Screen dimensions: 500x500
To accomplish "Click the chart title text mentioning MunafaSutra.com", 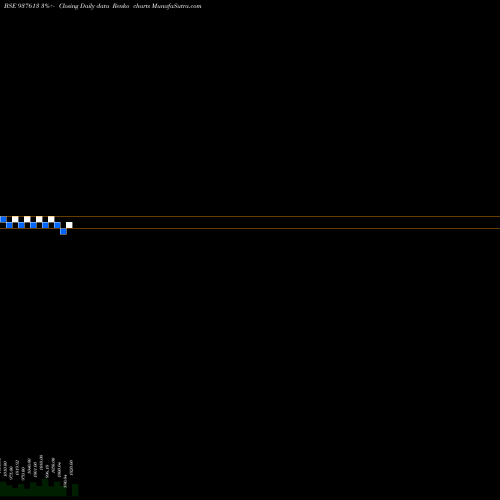I will pos(102,6).
